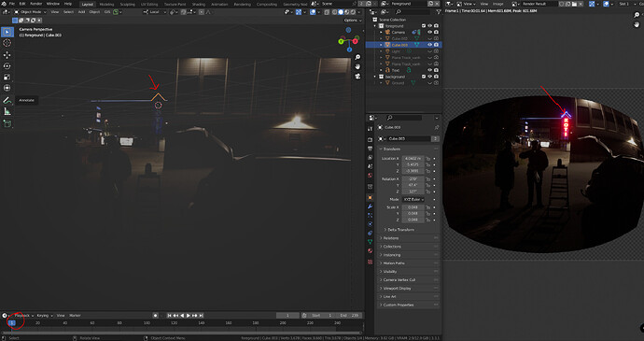Jump to the timeline start frame button

[169, 316]
